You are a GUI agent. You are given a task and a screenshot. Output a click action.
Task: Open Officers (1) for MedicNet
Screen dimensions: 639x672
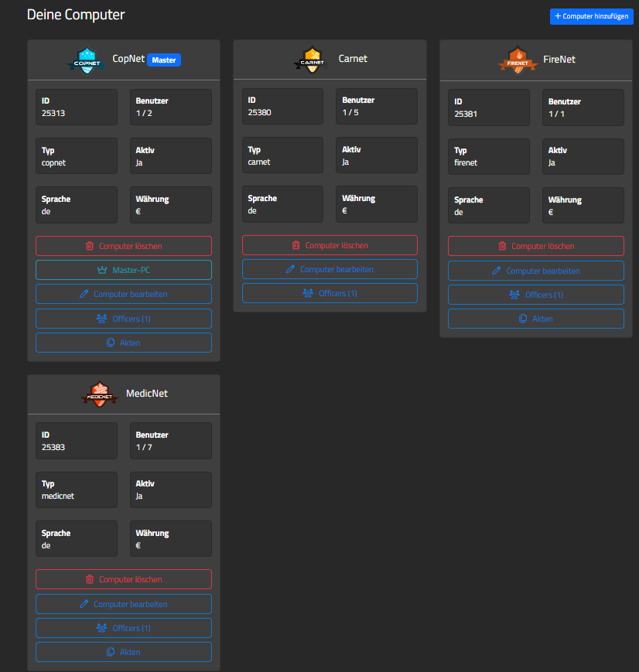click(124, 628)
